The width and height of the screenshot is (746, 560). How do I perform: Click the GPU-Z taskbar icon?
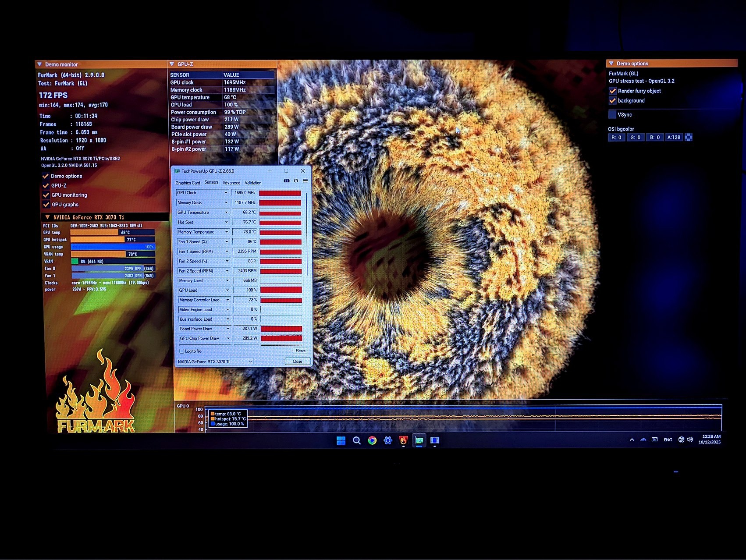[419, 440]
